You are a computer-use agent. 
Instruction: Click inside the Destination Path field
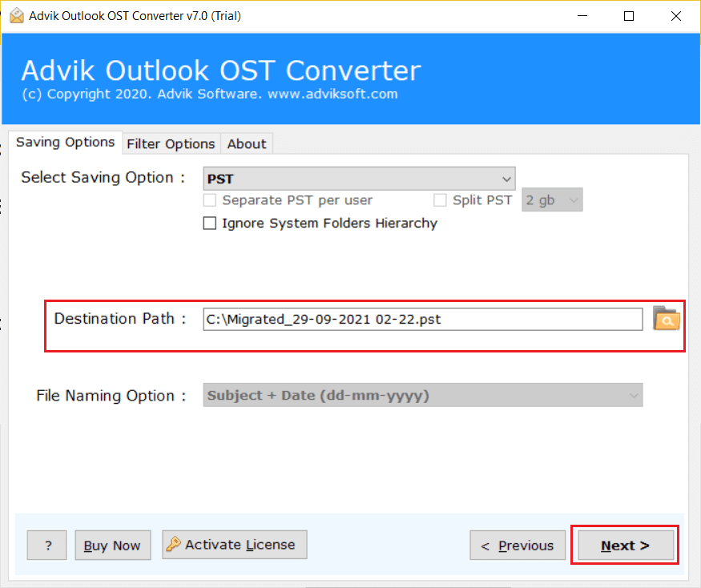(423, 320)
